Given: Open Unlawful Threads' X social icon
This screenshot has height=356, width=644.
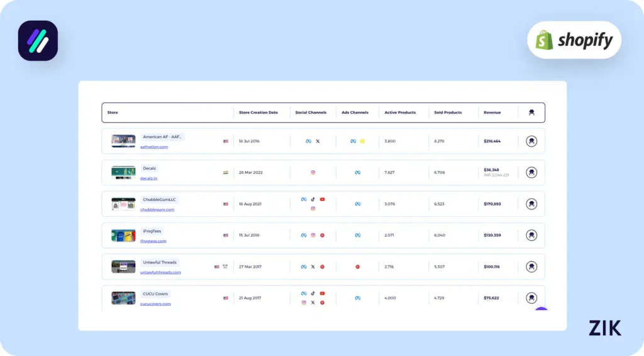Looking at the screenshot, I should pyautogui.click(x=313, y=267).
